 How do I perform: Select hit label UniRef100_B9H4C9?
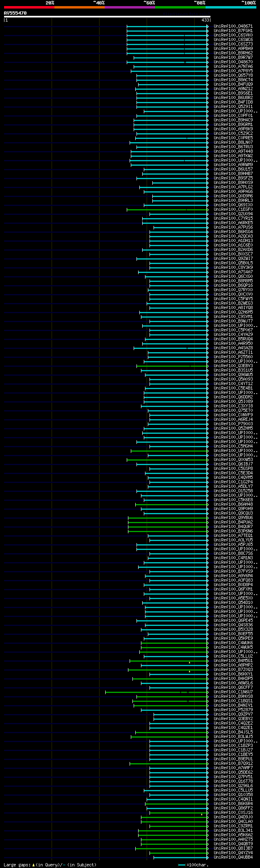233,120
